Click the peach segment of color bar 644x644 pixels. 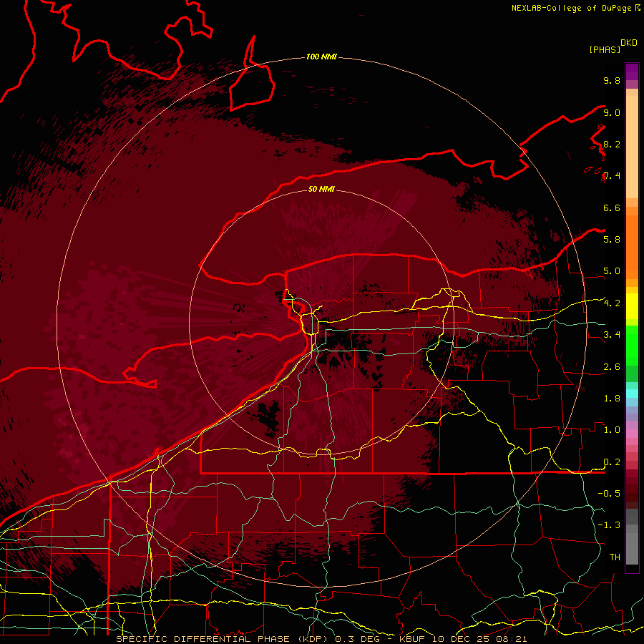tap(632, 147)
